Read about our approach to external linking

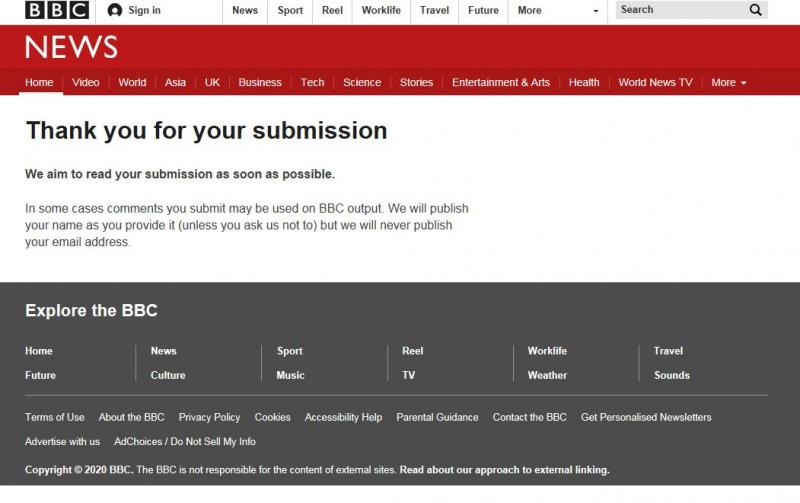pos(504,469)
